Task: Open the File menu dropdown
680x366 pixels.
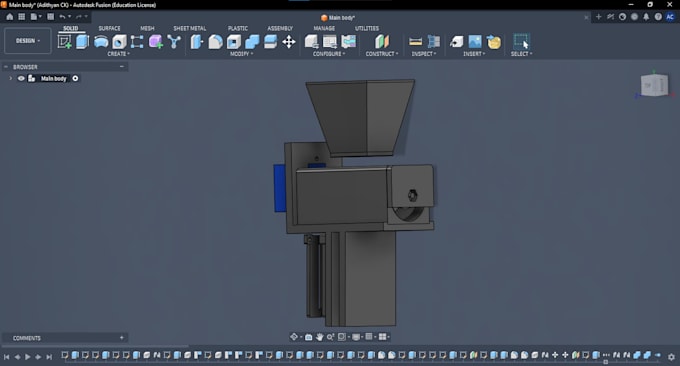Action: click(x=36, y=16)
